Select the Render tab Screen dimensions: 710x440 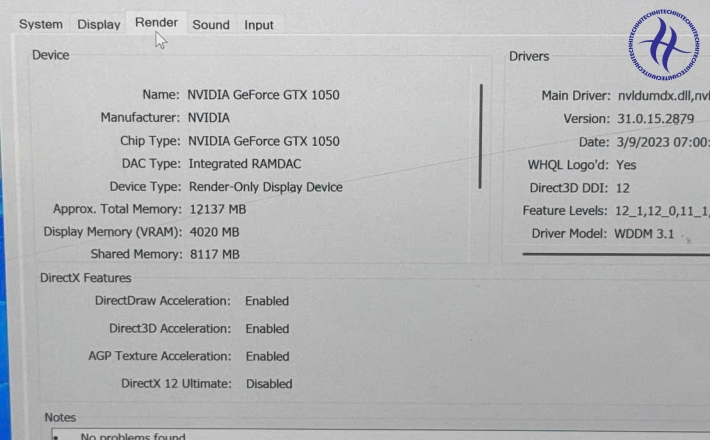[x=156, y=23]
